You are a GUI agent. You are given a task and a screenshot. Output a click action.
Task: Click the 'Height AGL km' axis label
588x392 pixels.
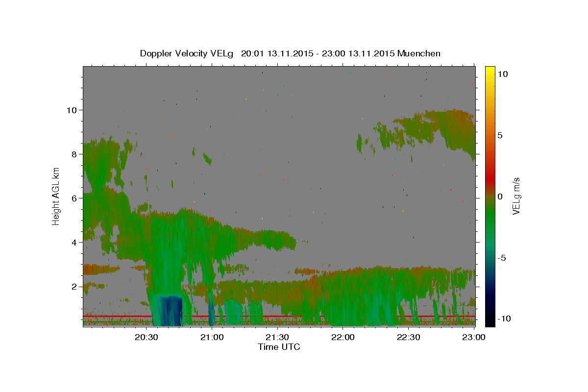(56, 196)
